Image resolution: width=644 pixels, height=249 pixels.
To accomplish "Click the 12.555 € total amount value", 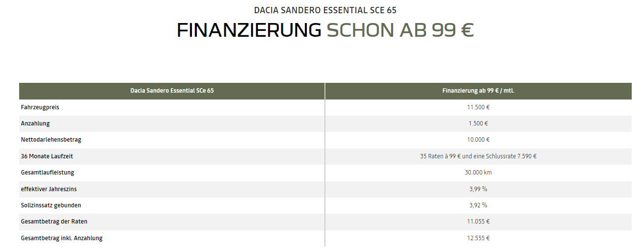I will [479, 238].
